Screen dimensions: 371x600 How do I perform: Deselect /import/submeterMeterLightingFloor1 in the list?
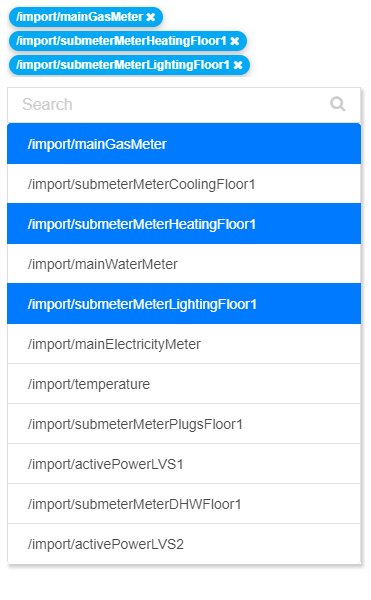click(184, 304)
